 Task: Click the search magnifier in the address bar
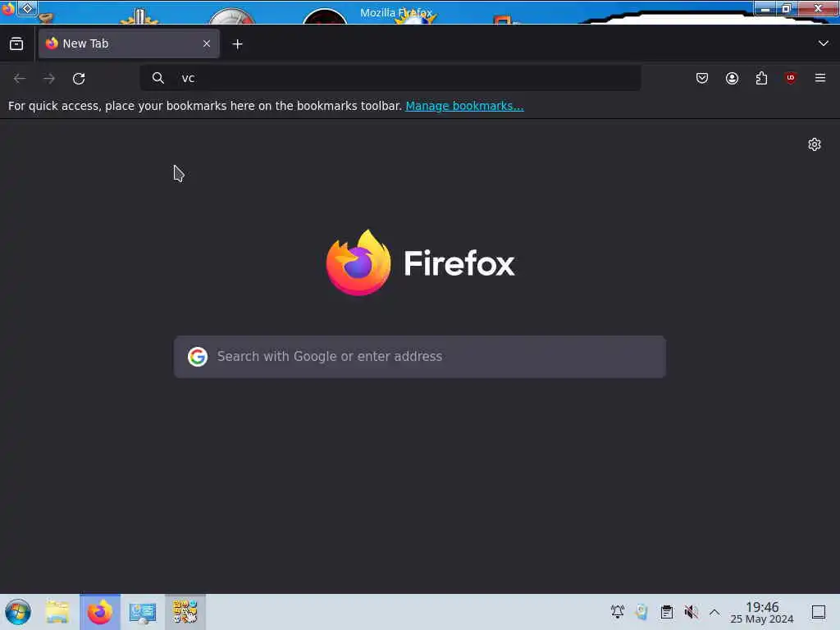pos(158,78)
